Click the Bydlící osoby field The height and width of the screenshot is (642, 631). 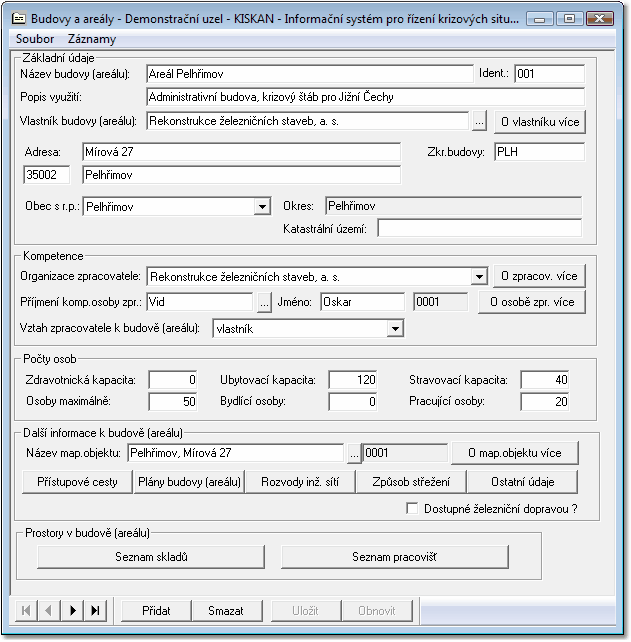353,401
